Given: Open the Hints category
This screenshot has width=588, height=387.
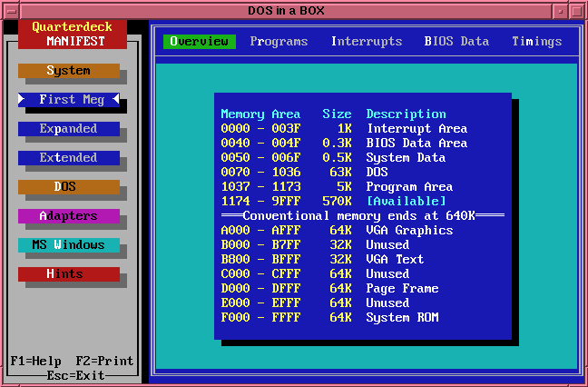Looking at the screenshot, I should tap(69, 274).
